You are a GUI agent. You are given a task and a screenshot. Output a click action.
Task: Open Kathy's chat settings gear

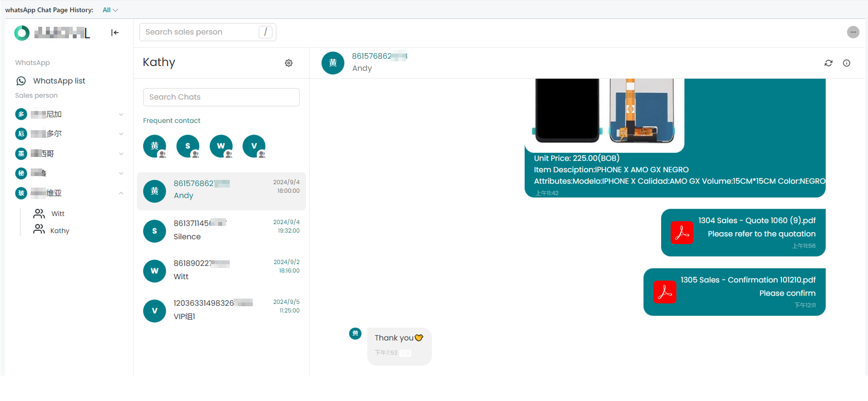pos(289,63)
